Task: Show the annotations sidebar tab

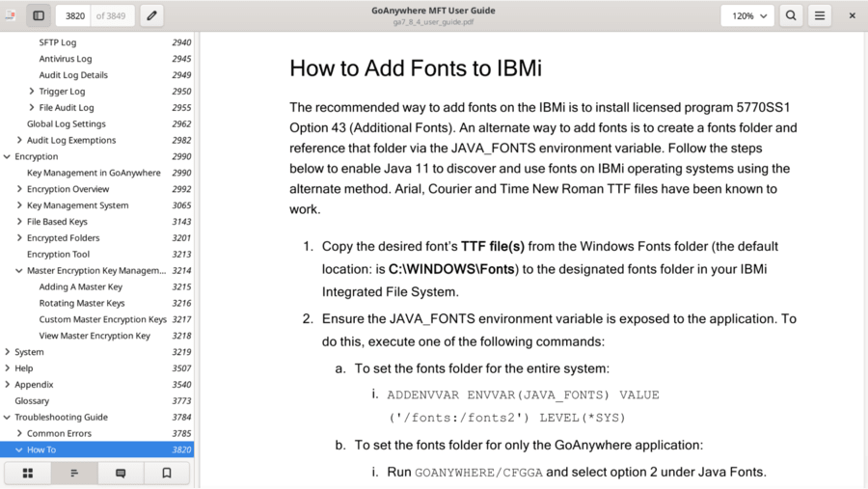Action: 121,473
